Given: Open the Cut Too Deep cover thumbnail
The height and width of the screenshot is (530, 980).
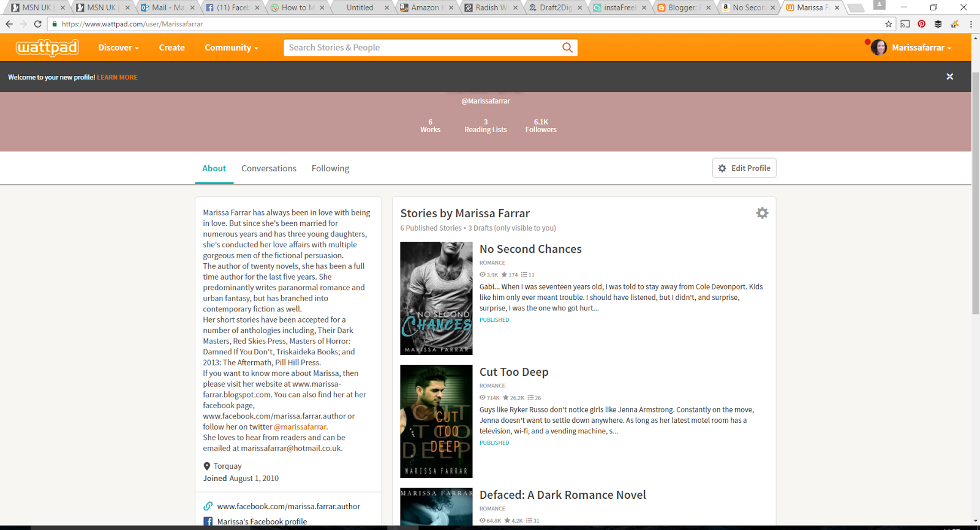Looking at the screenshot, I should click(x=436, y=421).
